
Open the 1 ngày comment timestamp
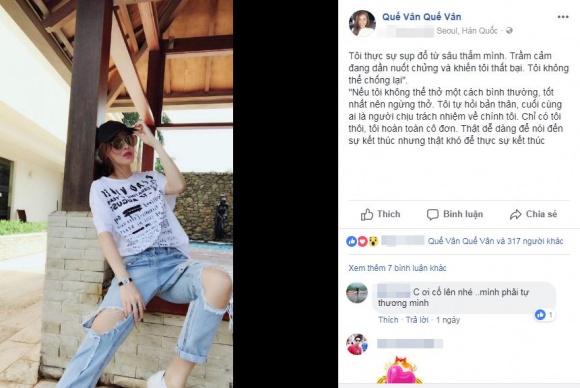coord(448,320)
